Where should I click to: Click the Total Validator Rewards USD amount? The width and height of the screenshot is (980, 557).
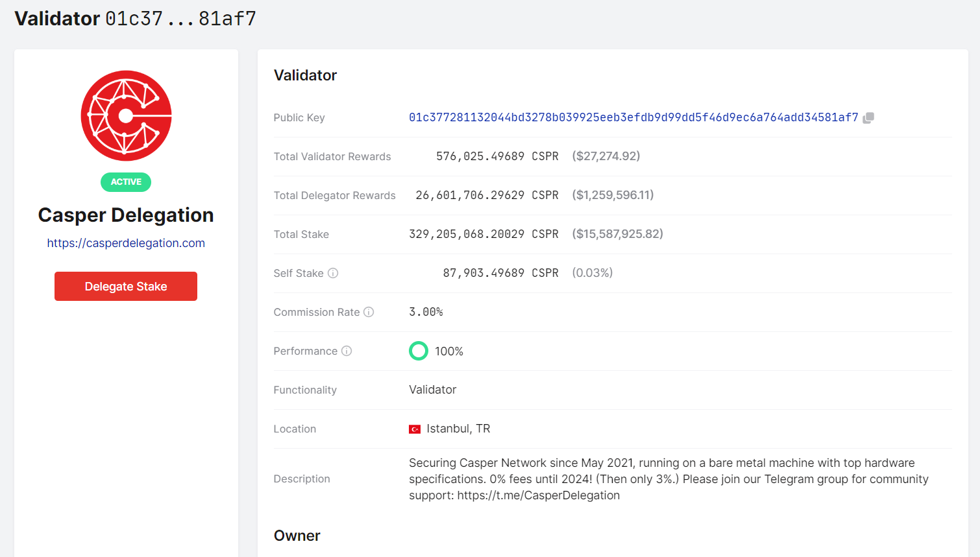coord(606,156)
